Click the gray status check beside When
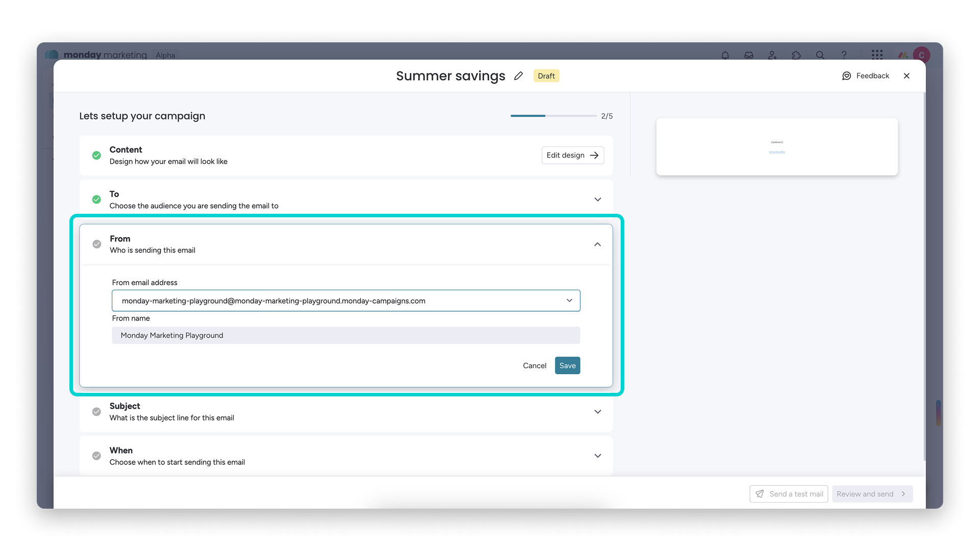 [96, 456]
